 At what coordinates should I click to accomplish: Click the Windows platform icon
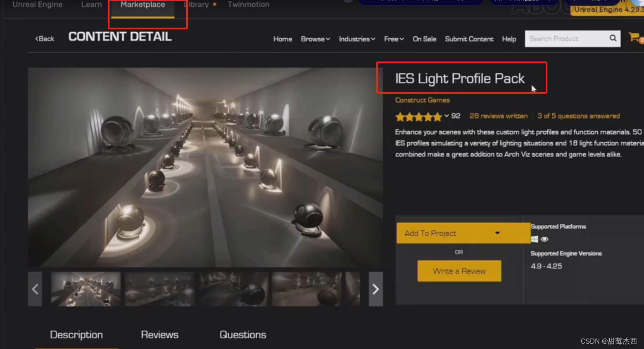535,239
